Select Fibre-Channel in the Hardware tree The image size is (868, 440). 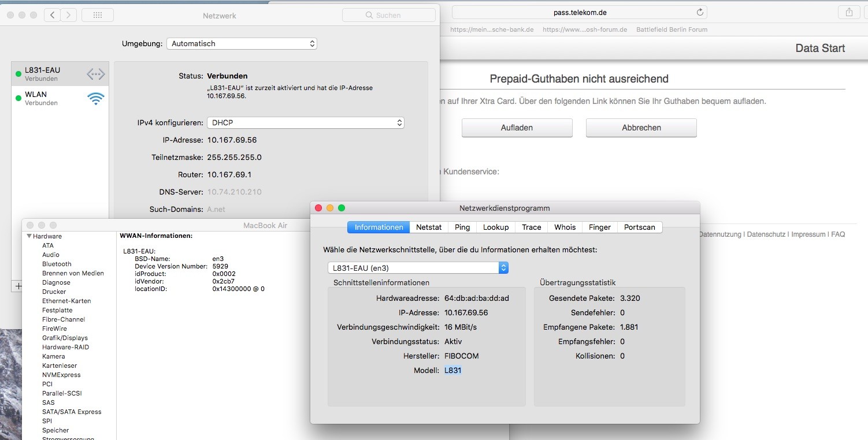tap(64, 319)
